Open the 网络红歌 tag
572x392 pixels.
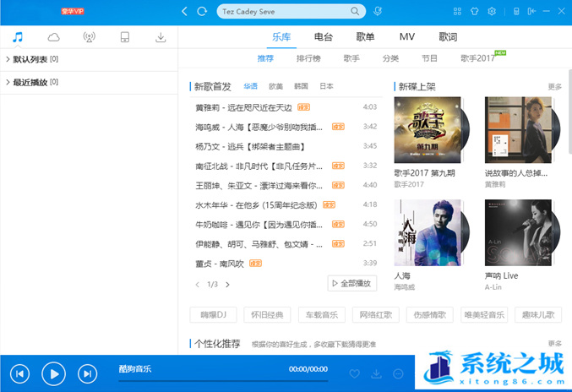(x=376, y=314)
